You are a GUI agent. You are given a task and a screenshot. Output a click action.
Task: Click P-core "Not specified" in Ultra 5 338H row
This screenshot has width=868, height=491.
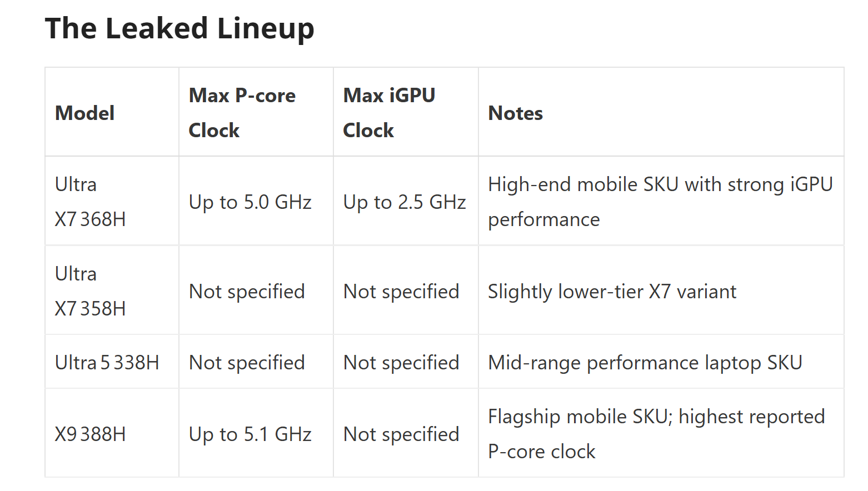click(247, 363)
